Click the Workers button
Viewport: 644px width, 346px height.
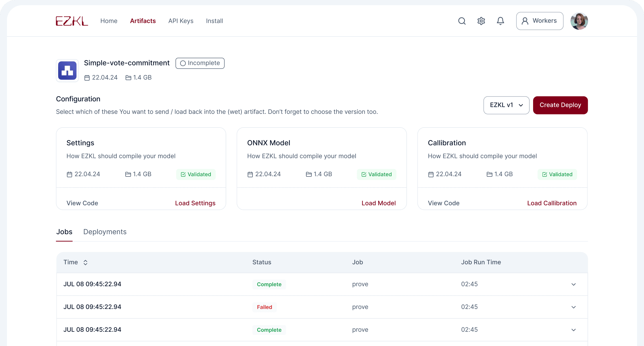tap(540, 21)
